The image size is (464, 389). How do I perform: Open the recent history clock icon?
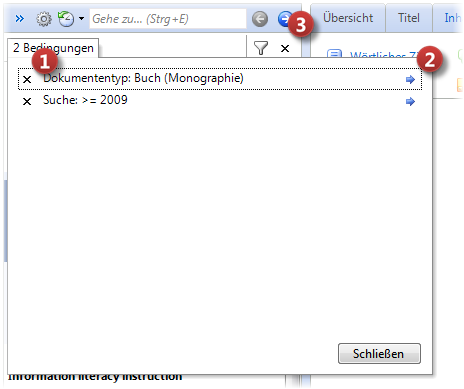(x=66, y=19)
